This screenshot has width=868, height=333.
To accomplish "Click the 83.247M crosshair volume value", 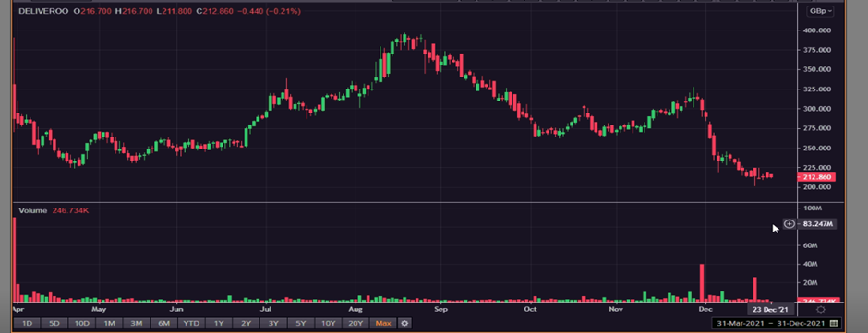I will click(x=816, y=224).
